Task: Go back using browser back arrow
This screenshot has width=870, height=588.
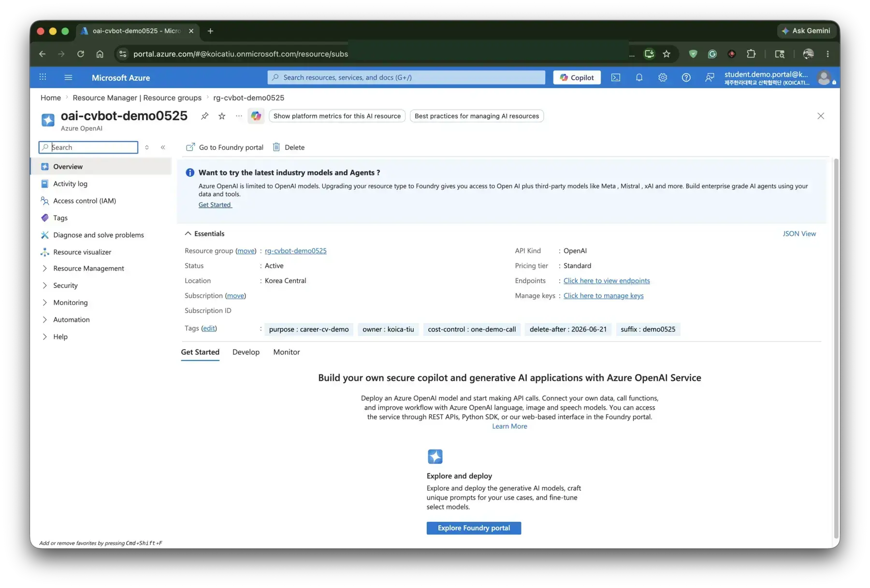Action: pos(43,54)
